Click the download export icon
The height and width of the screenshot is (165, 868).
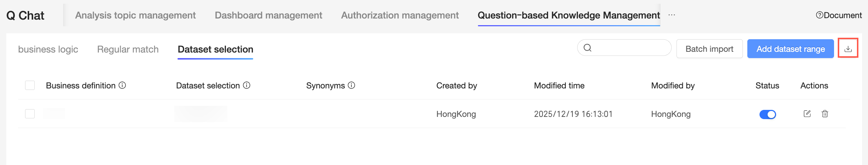coord(848,49)
